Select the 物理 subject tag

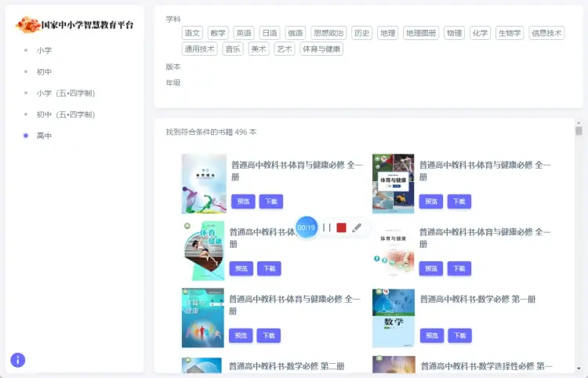click(454, 33)
